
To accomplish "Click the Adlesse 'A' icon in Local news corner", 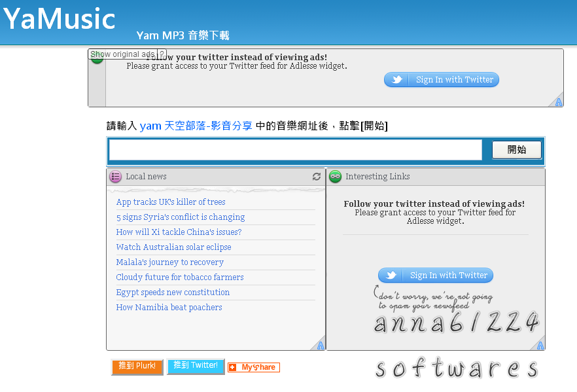I will (x=321, y=346).
